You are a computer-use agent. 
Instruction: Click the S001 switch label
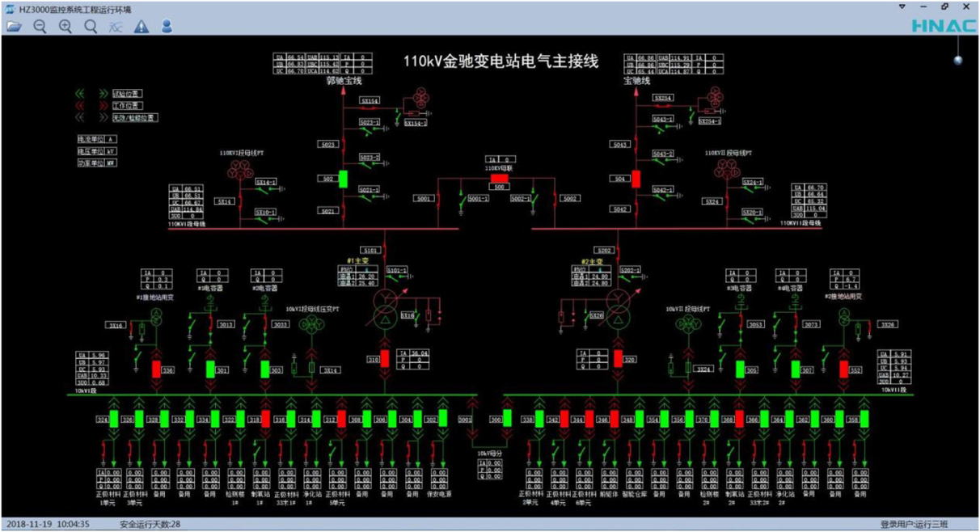click(x=424, y=198)
